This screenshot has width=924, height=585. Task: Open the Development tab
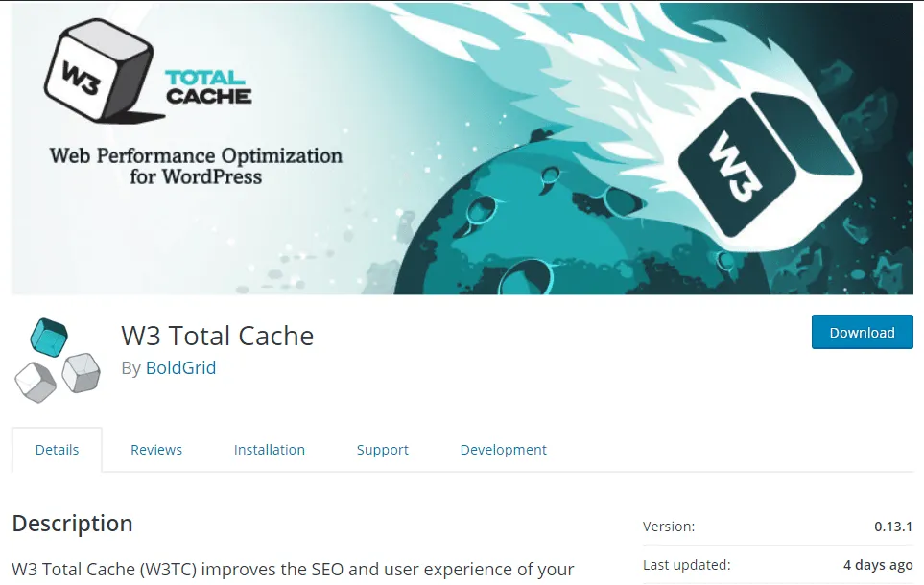click(503, 449)
